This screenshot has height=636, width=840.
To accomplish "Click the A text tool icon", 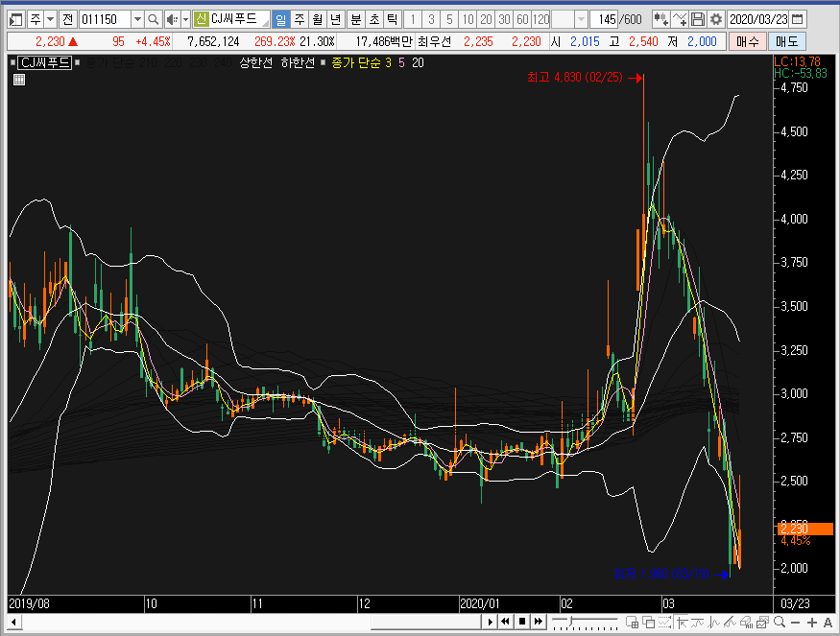I will (x=828, y=623).
